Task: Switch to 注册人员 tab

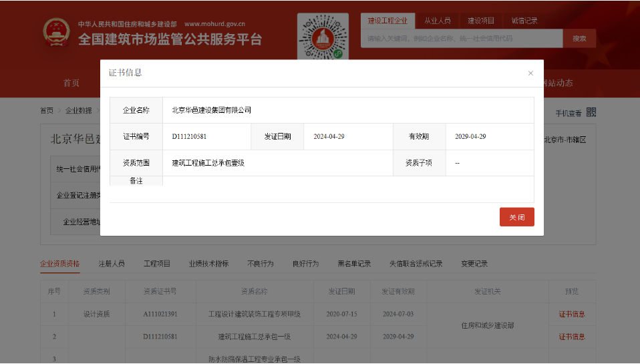Action: point(112,264)
